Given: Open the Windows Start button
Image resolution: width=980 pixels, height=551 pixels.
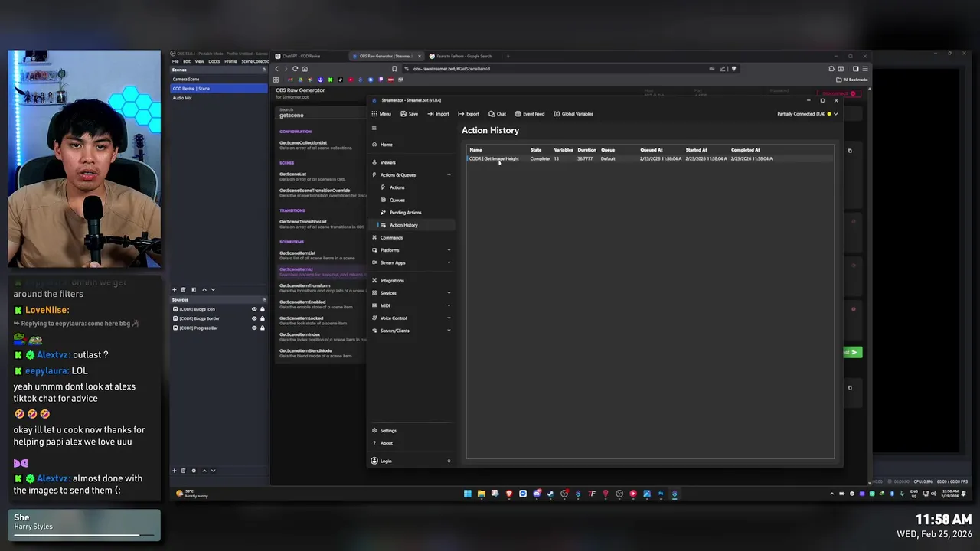Looking at the screenshot, I should 467,494.
